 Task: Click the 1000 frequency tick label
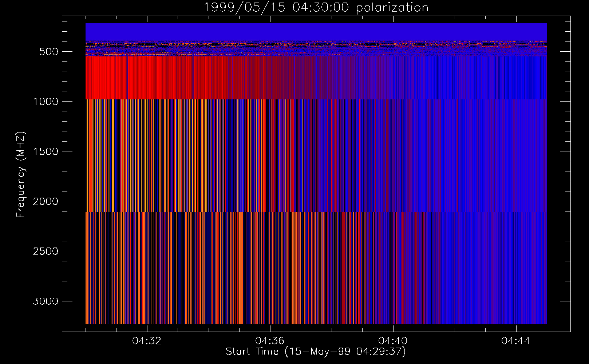tap(46, 102)
